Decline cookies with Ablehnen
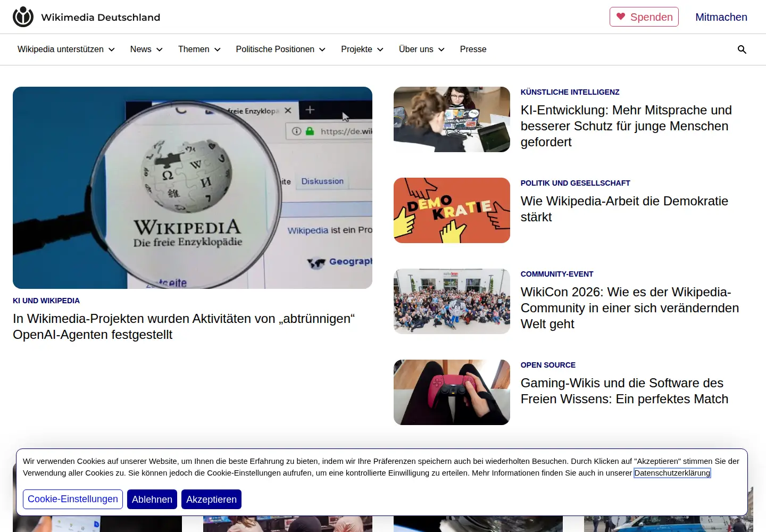The image size is (766, 532). [x=152, y=499]
